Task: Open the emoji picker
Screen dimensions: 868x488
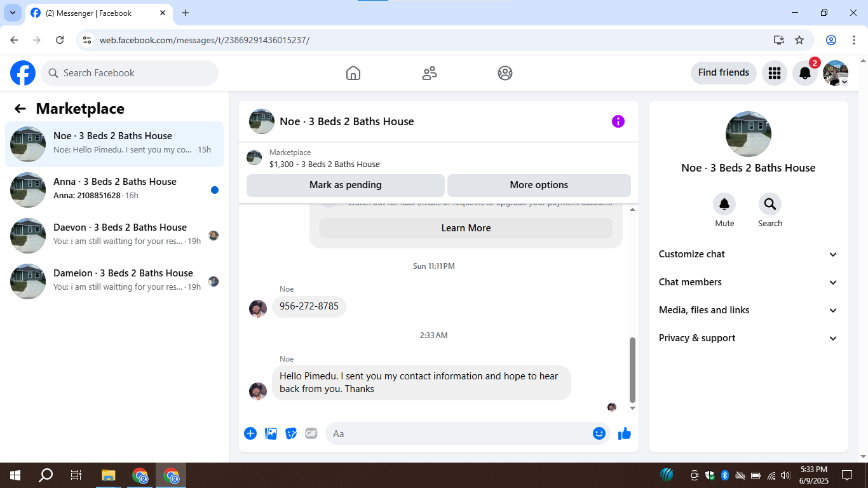Action: tap(599, 433)
